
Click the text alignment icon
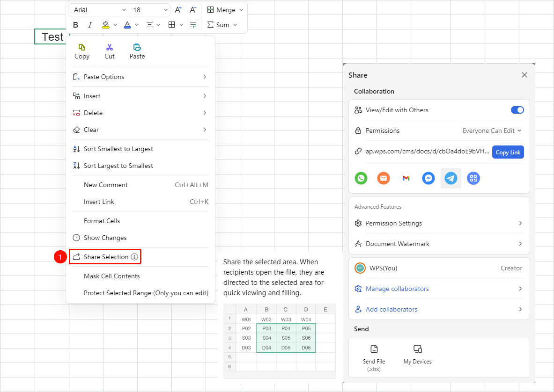149,25
